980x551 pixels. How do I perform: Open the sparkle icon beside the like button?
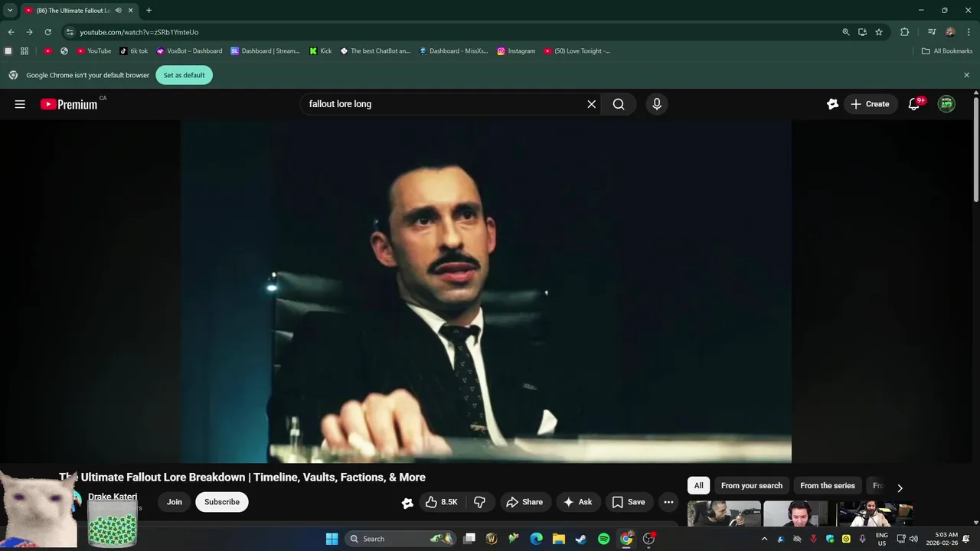pos(407,503)
